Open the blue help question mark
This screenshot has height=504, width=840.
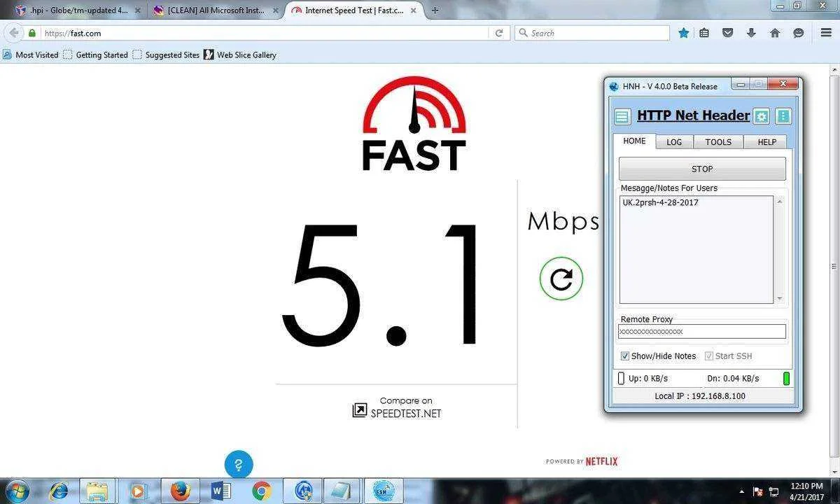pyautogui.click(x=239, y=465)
